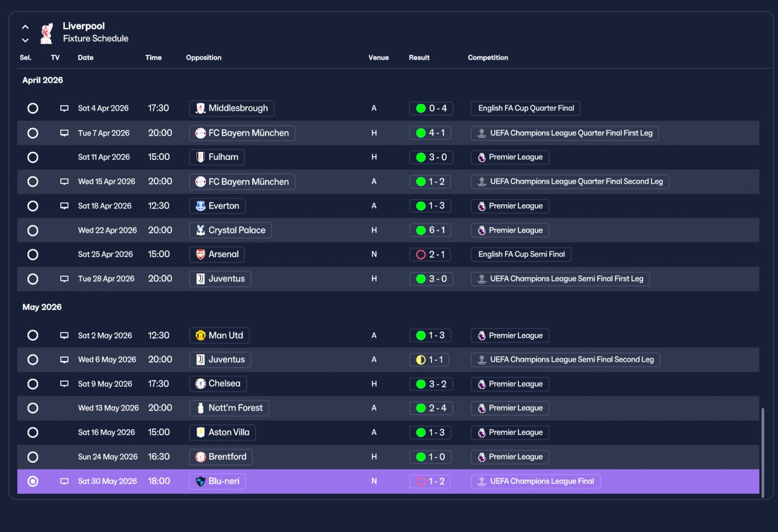Click the Blu-neri club badge
This screenshot has height=532, width=778.
tap(201, 482)
